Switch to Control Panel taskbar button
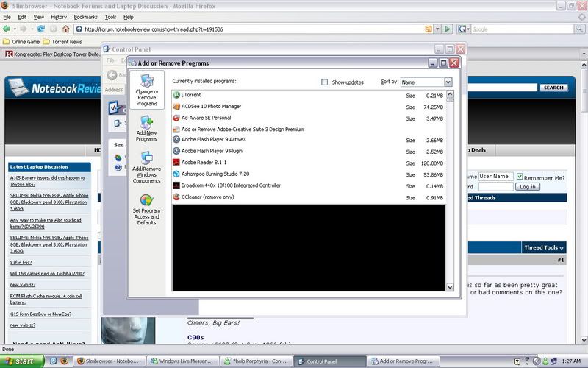This screenshot has height=368, width=588. [329, 361]
